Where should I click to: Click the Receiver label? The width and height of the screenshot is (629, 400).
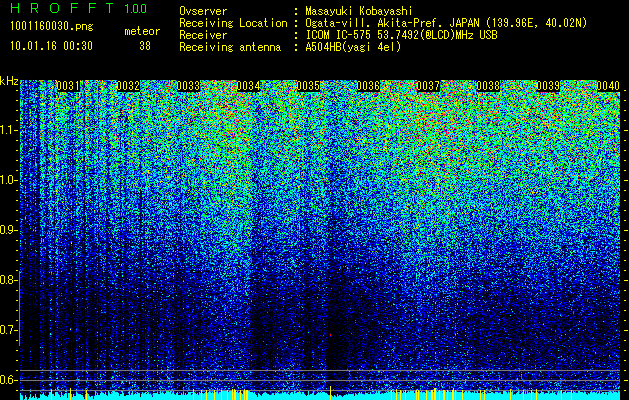pyautogui.click(x=203, y=35)
